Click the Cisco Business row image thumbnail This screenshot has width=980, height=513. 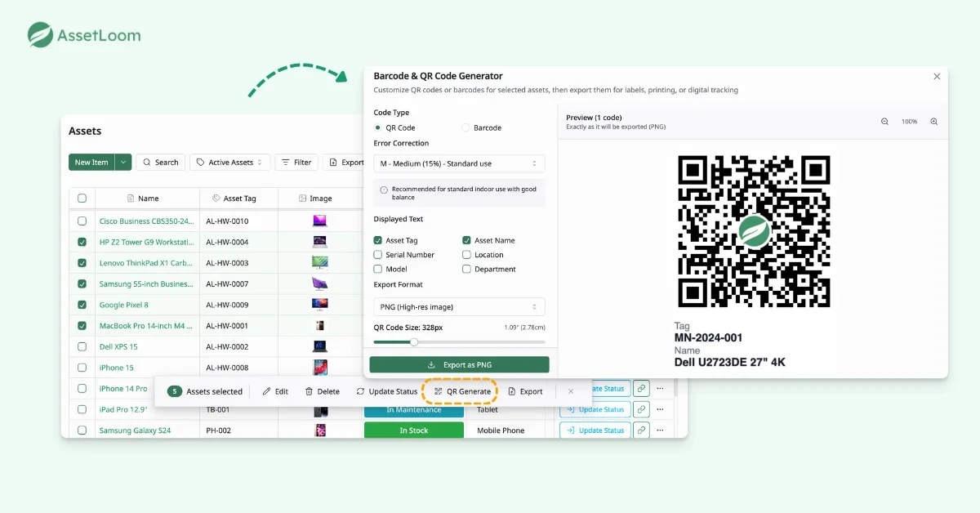[x=319, y=221]
